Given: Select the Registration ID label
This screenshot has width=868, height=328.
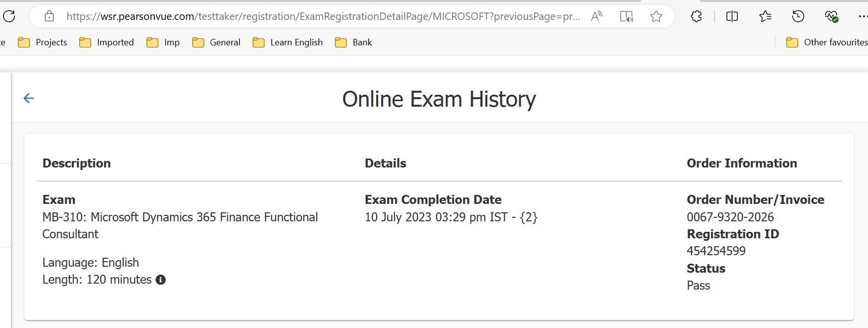Looking at the screenshot, I should click(x=733, y=234).
